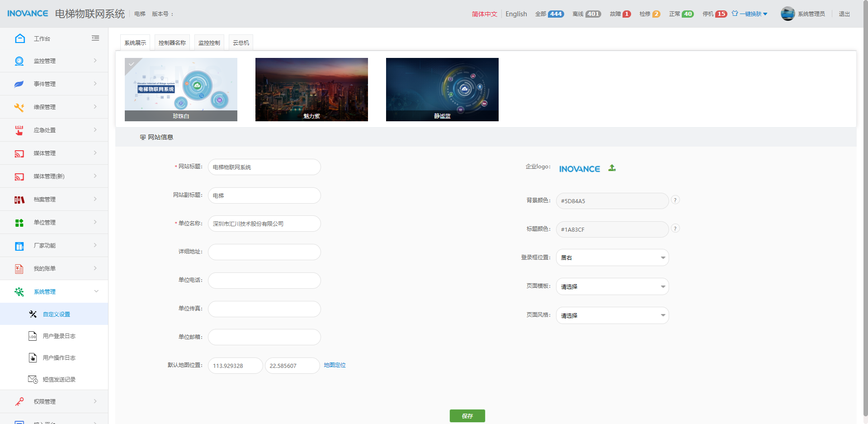Click the 权限管理 key icon
Screen dimensions: 868x424
point(19,402)
